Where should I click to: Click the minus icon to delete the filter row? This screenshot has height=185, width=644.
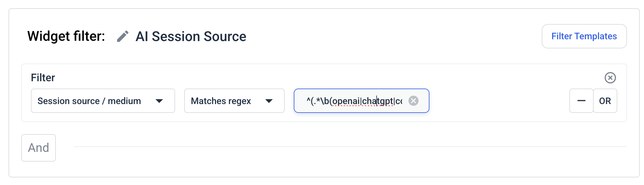click(x=581, y=101)
